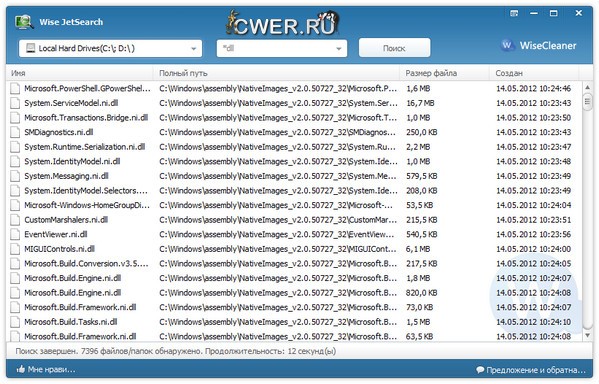The image size is (599, 384).
Task: Expand the search pattern *dll dropdown arrow
Action: click(x=338, y=49)
